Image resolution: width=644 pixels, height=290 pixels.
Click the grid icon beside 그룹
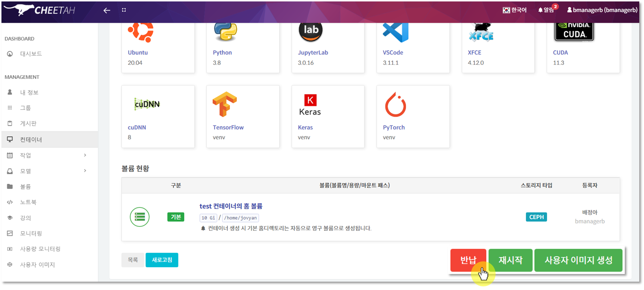click(x=10, y=108)
